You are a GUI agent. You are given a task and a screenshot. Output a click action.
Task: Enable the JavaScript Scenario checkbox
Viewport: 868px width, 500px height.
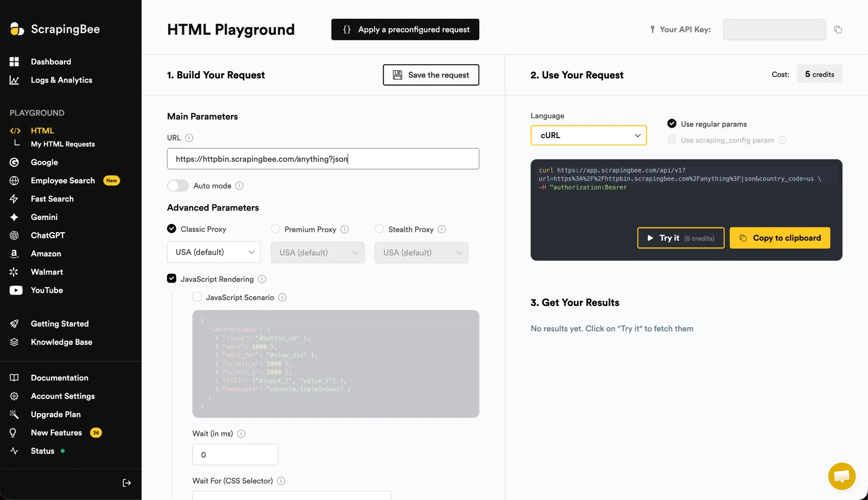[197, 297]
